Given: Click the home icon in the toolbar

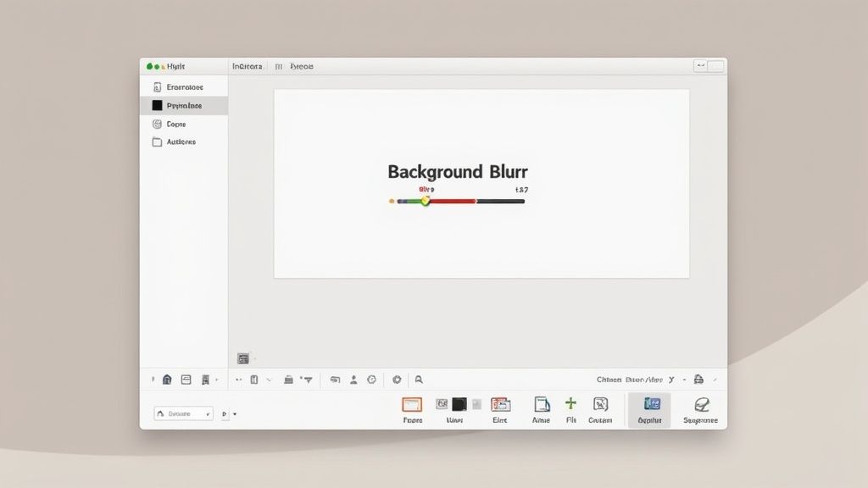Looking at the screenshot, I should (167, 380).
